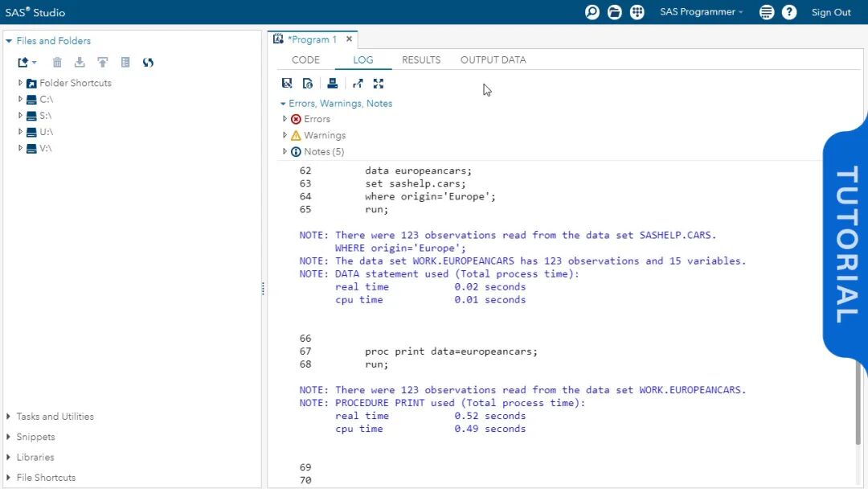Click the Sign Out link

831,12
